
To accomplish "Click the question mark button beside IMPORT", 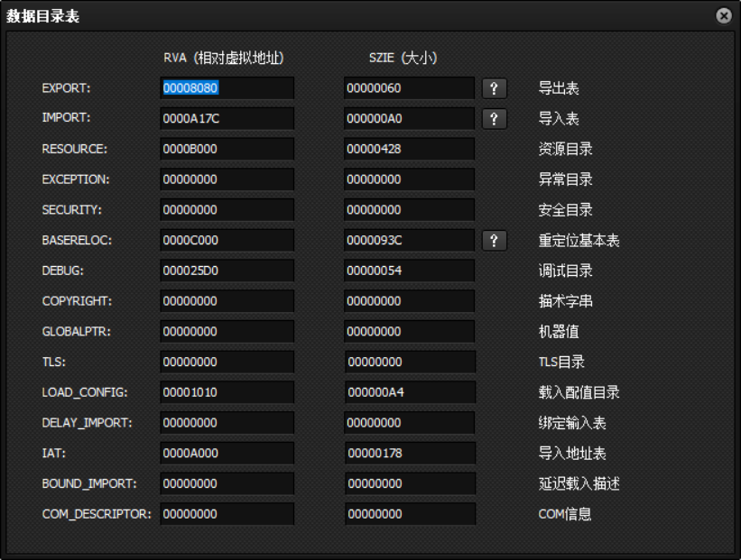I will click(495, 118).
